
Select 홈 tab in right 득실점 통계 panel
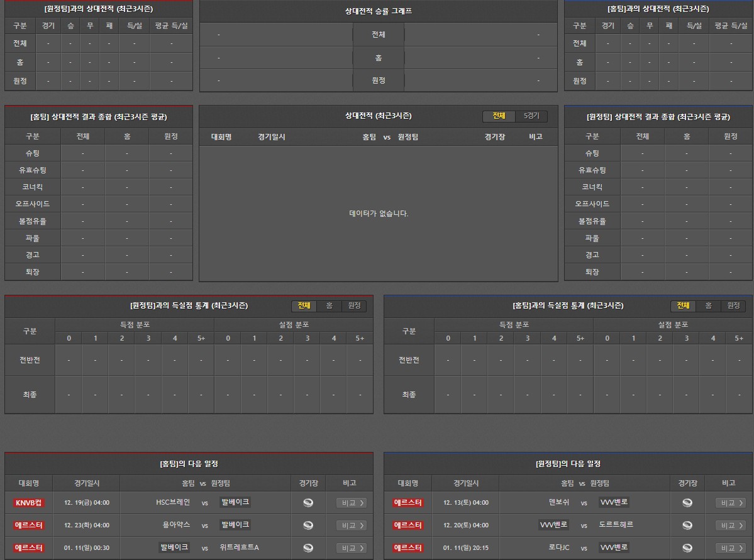[708, 306]
